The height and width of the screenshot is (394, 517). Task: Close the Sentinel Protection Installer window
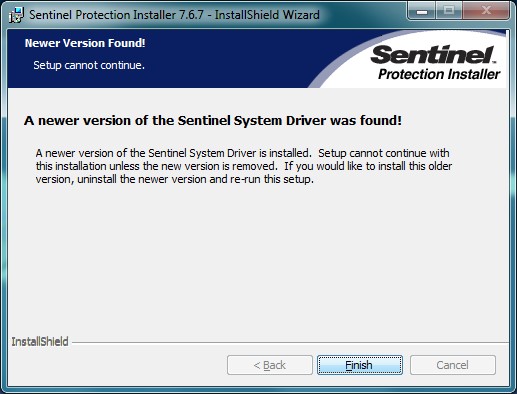(486, 11)
